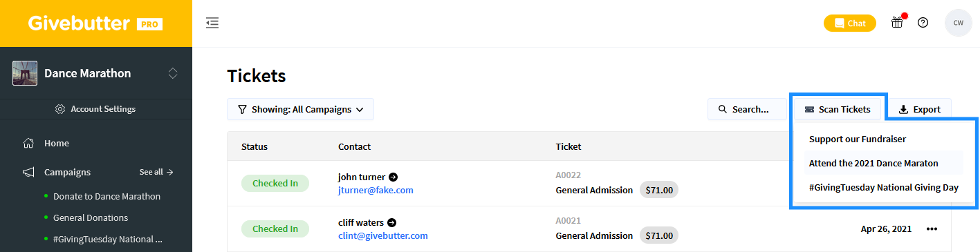Open the Chat button
The image size is (980, 252).
pyautogui.click(x=849, y=23)
